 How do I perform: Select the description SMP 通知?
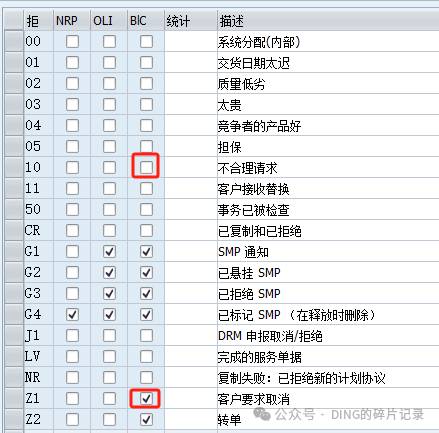click(x=243, y=252)
